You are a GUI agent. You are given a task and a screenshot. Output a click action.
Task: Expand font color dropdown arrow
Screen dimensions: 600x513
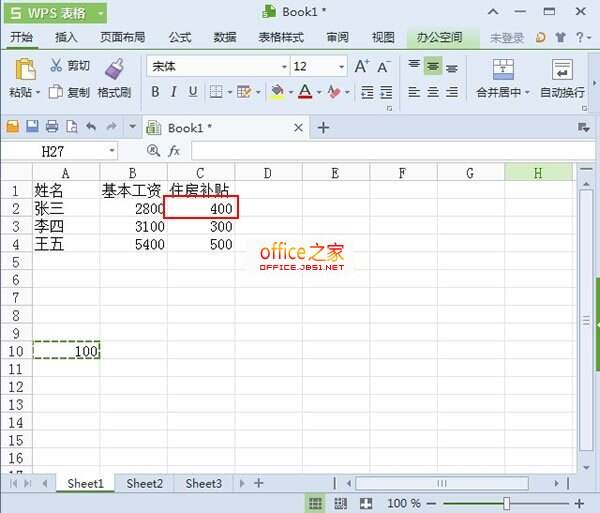click(x=319, y=92)
